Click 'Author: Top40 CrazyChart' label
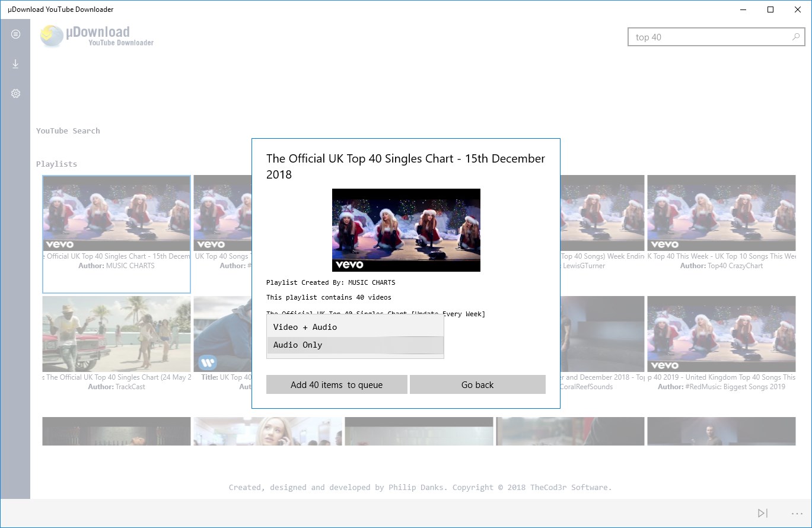812x528 pixels. click(721, 266)
